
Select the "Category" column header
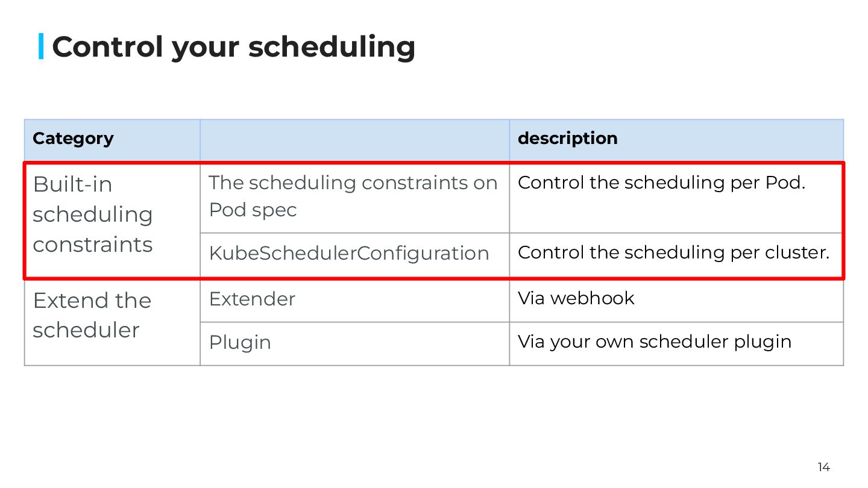pyautogui.click(x=73, y=139)
